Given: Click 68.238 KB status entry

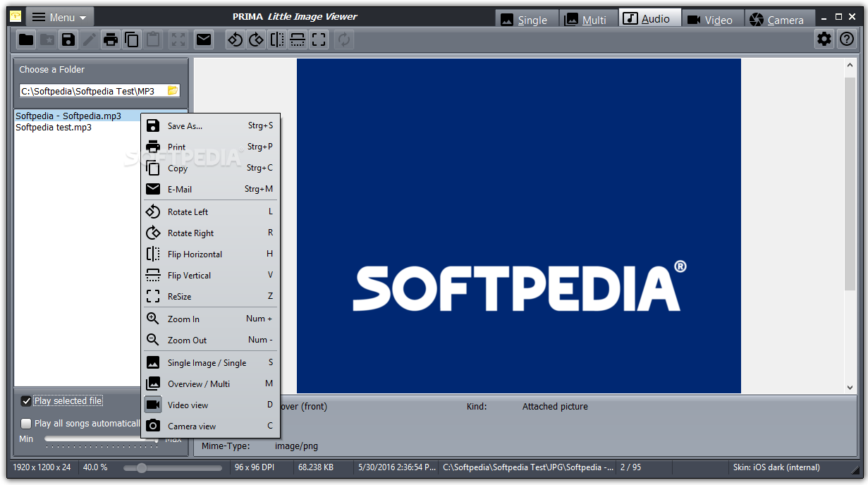Looking at the screenshot, I should coord(316,467).
